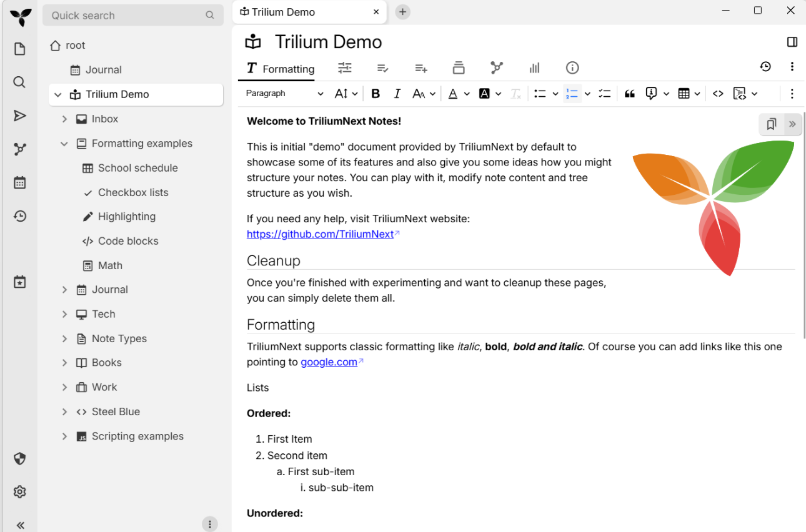Click the Quick search input field

[x=125, y=15]
